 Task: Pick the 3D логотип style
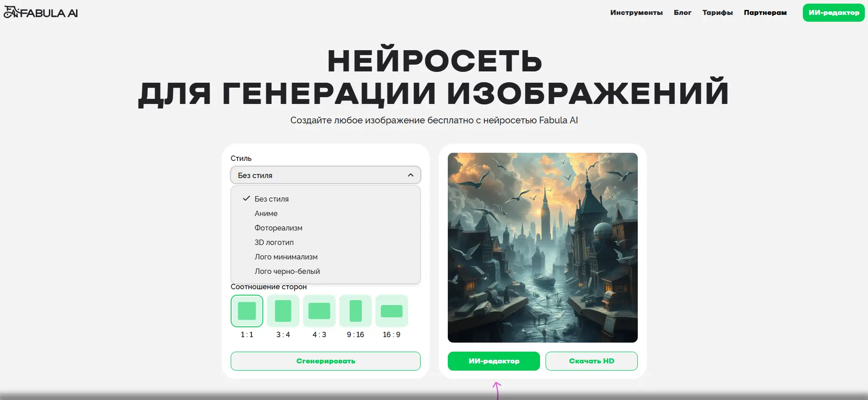tap(326, 242)
